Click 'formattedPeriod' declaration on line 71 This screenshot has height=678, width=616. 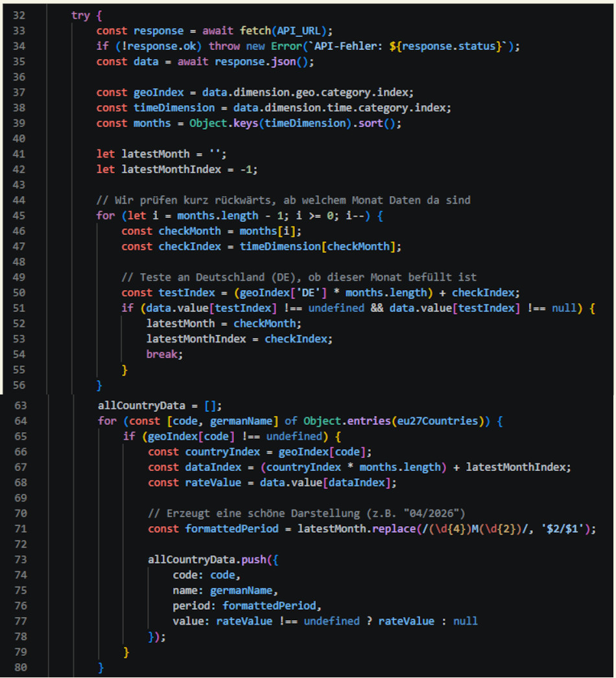[x=232, y=529]
